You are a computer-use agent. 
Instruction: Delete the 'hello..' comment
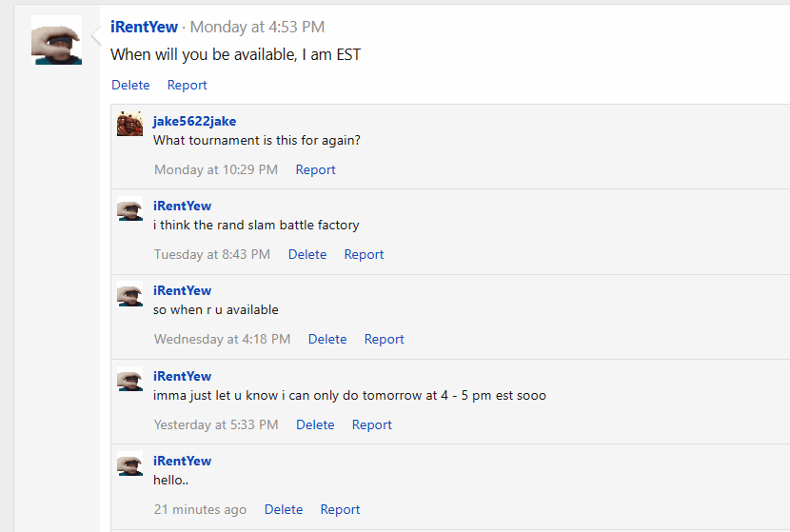pyautogui.click(x=284, y=509)
